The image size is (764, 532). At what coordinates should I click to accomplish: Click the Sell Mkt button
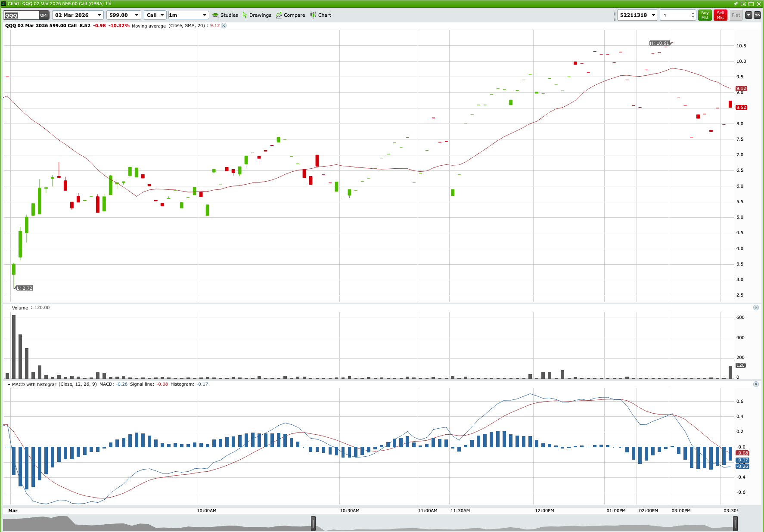point(720,15)
